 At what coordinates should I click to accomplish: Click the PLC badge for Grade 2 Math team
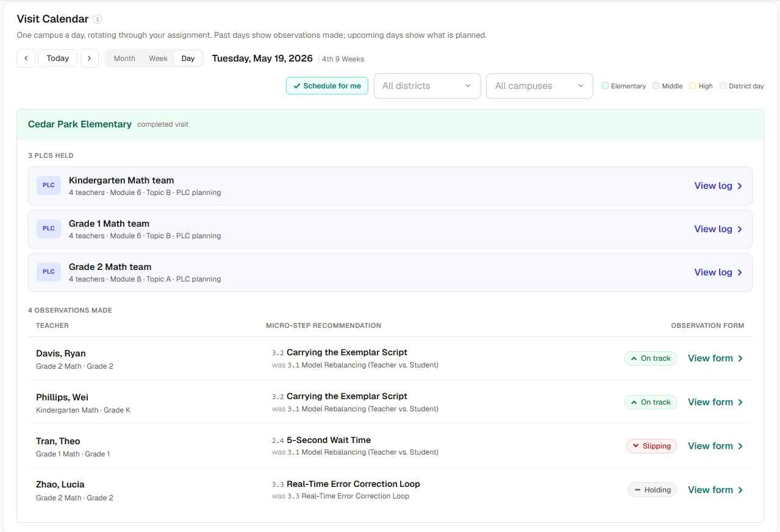49,272
